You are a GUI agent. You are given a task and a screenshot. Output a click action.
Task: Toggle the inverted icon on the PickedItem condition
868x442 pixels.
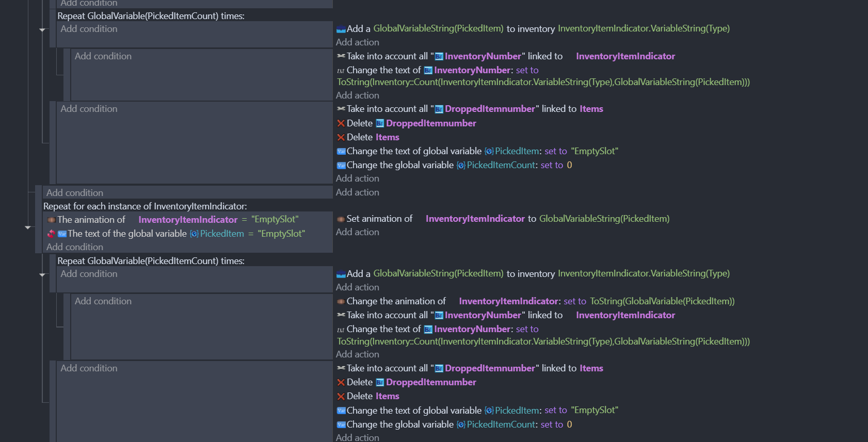click(x=51, y=234)
